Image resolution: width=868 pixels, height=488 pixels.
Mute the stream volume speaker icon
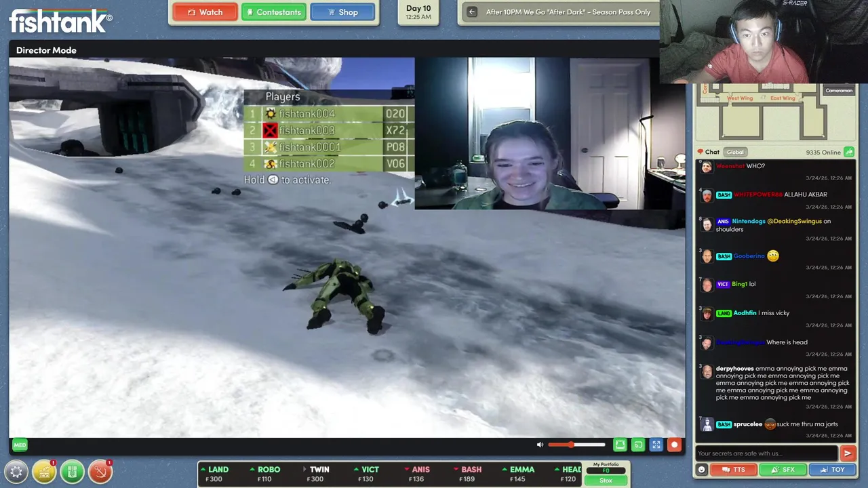pos(540,445)
